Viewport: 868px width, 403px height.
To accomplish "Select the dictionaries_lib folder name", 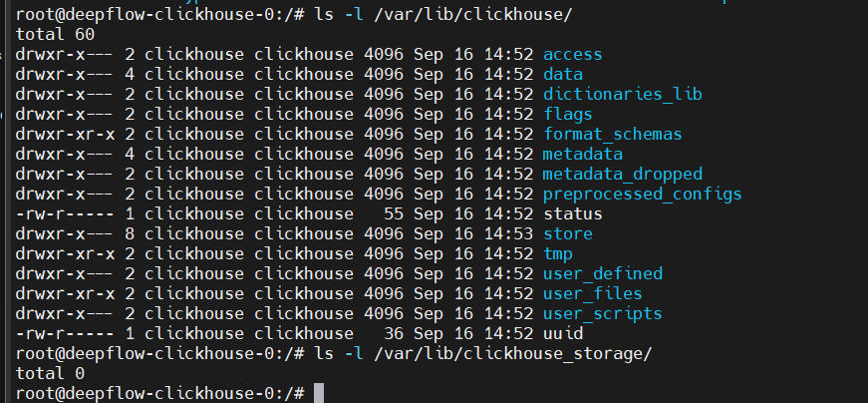I will (622, 94).
